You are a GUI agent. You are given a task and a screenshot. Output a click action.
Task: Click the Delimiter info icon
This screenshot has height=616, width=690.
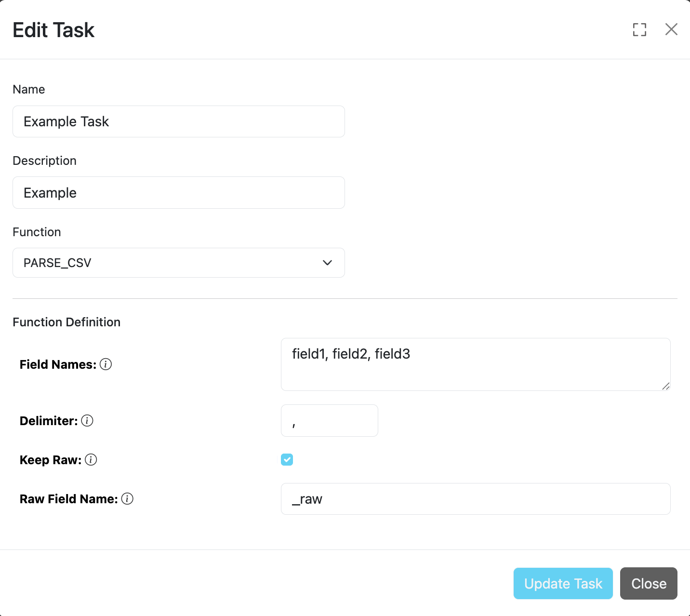pos(87,421)
